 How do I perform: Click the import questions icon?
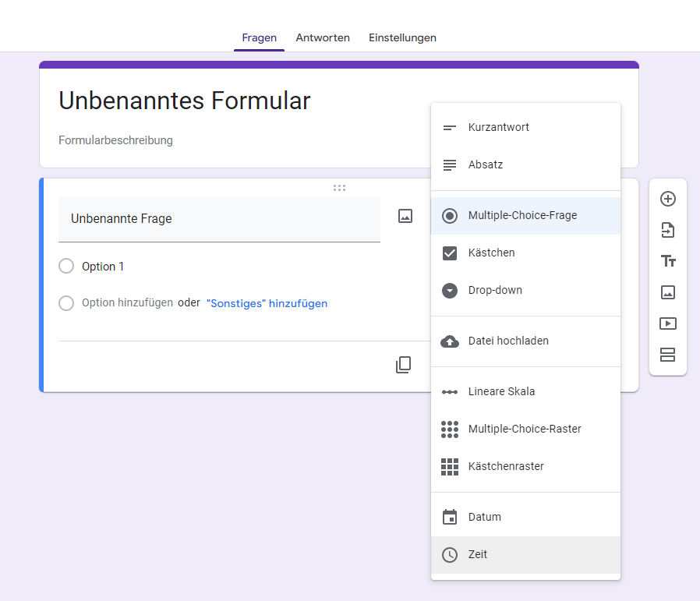coord(667,230)
